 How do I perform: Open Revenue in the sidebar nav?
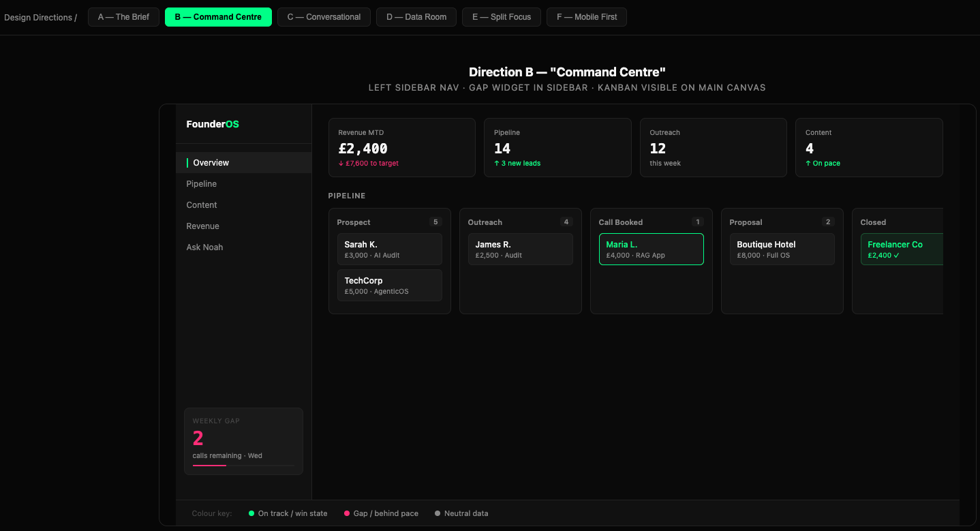click(x=244, y=226)
